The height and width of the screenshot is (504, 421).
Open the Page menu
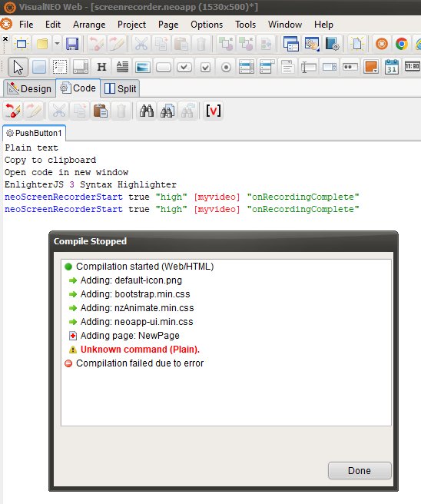168,25
